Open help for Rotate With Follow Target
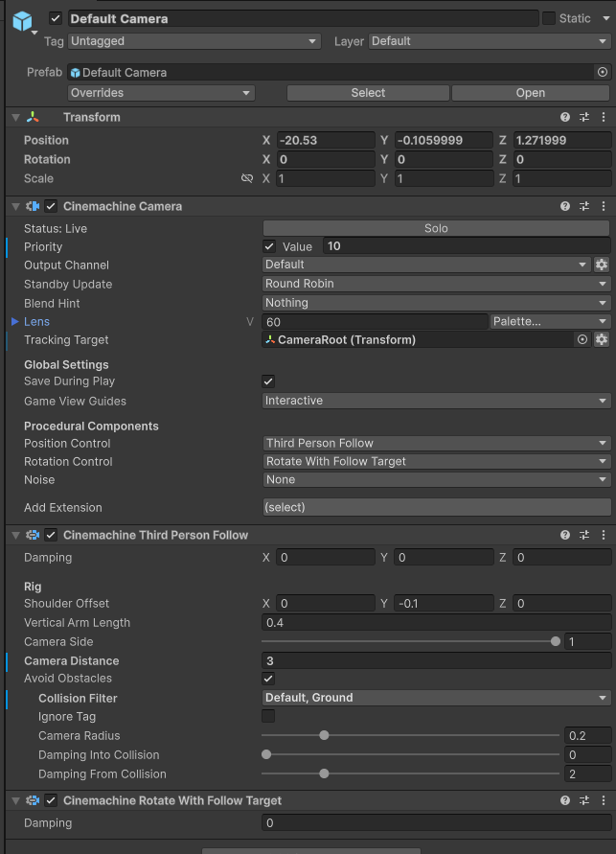 (x=565, y=800)
